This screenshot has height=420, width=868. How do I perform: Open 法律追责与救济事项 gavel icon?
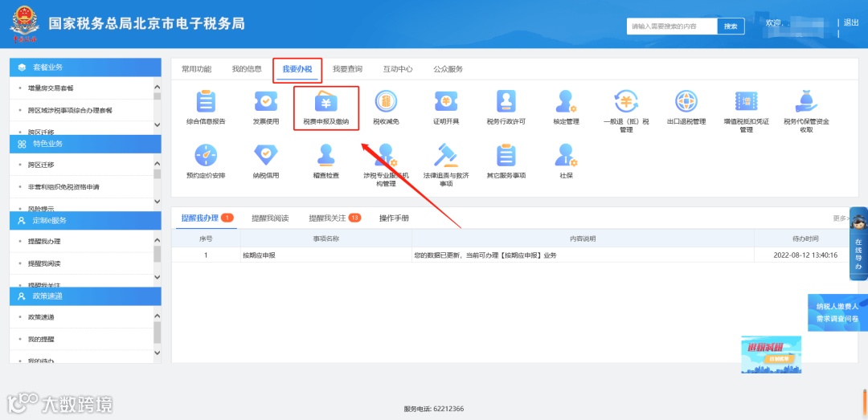[x=445, y=155]
